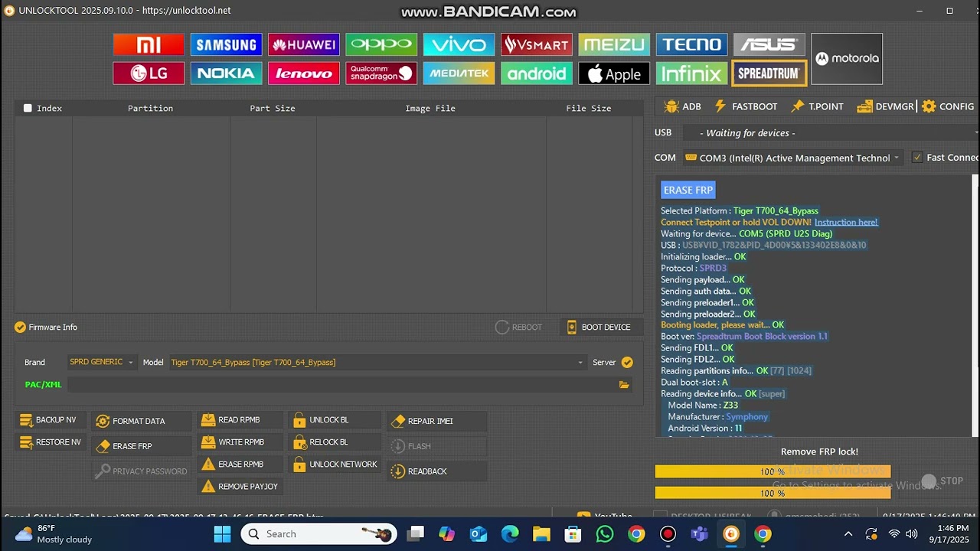Open WhatsApp from the taskbar
Screen dimensions: 980x551
coord(605,534)
